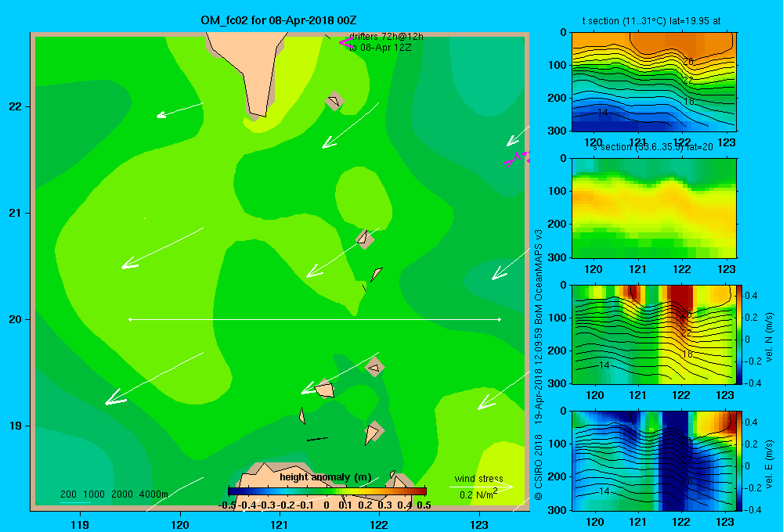Click the 'vel. E (m/s)' axis label
783x532 pixels.
[770, 462]
